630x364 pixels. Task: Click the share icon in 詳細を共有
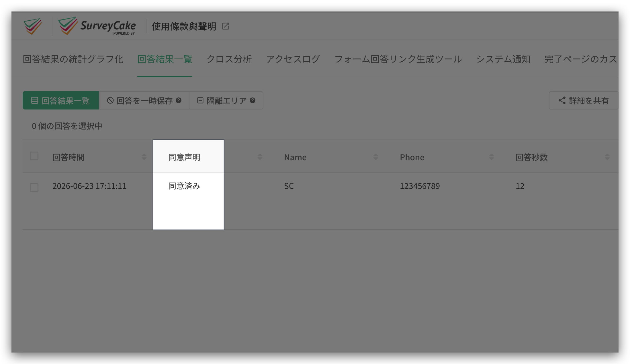pyautogui.click(x=562, y=100)
